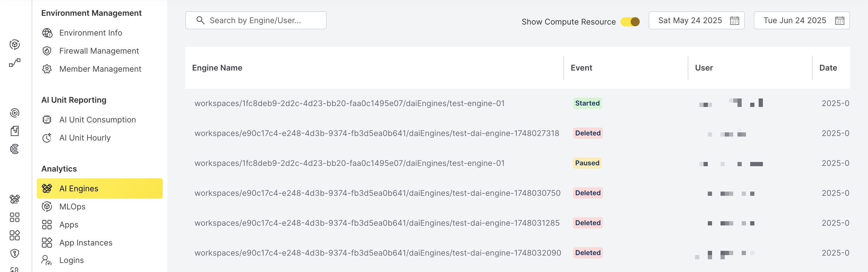868x272 pixels.
Task: Click the four-squares grid icon in narrow rail
Action: pyautogui.click(x=14, y=217)
